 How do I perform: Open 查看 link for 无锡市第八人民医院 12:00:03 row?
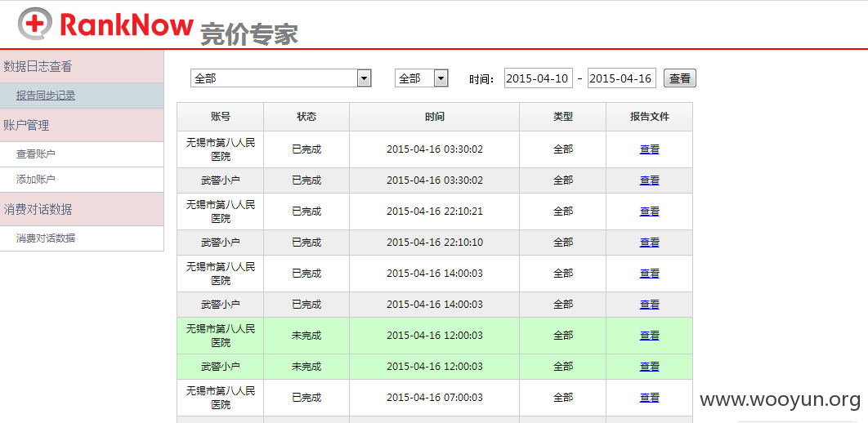[649, 336]
